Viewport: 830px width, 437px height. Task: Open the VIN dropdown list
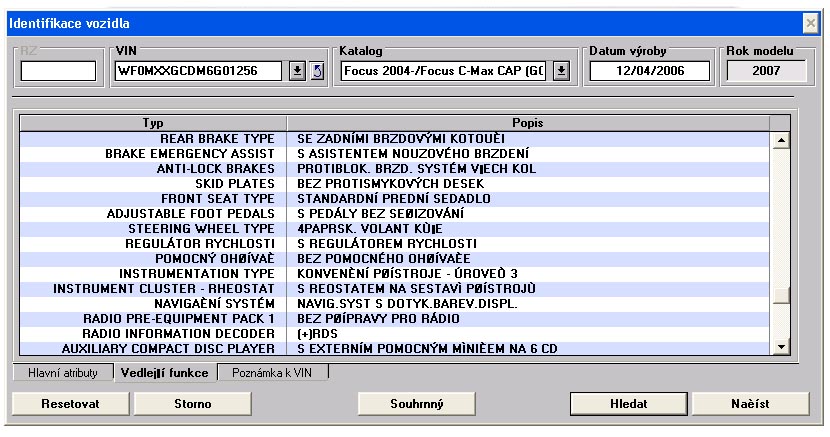click(x=297, y=71)
